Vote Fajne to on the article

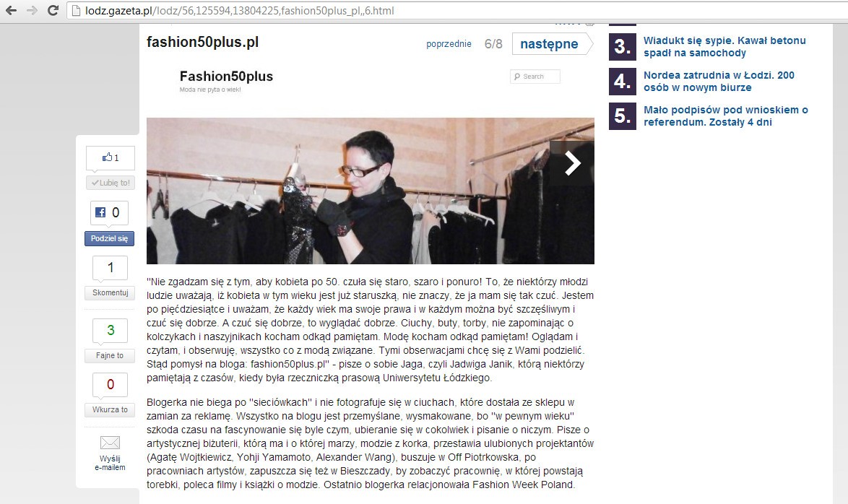pyautogui.click(x=110, y=355)
